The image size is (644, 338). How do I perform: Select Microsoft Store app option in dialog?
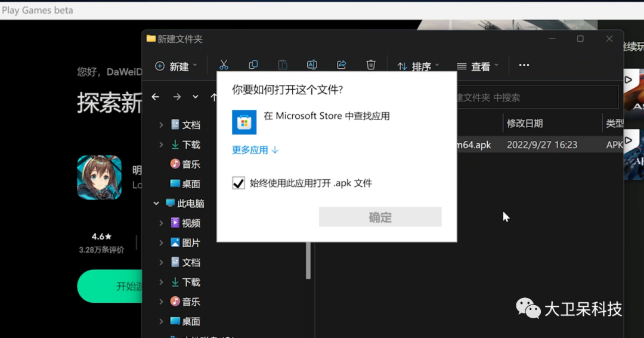[x=311, y=122]
